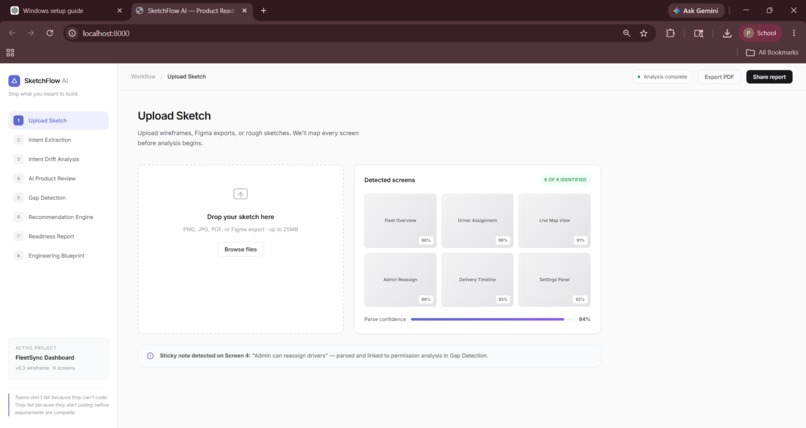Open the Extensions puzzle icon
The image size is (806, 428).
click(x=670, y=33)
